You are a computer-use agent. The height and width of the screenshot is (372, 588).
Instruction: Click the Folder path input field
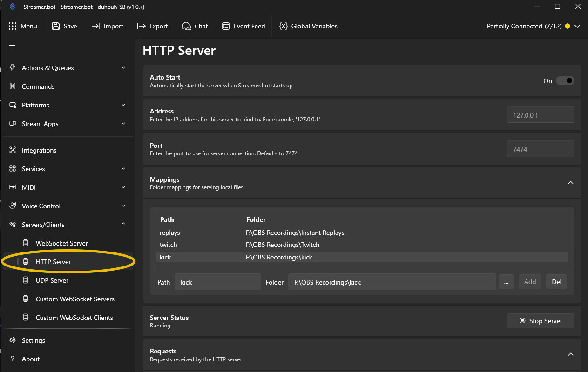coord(392,282)
